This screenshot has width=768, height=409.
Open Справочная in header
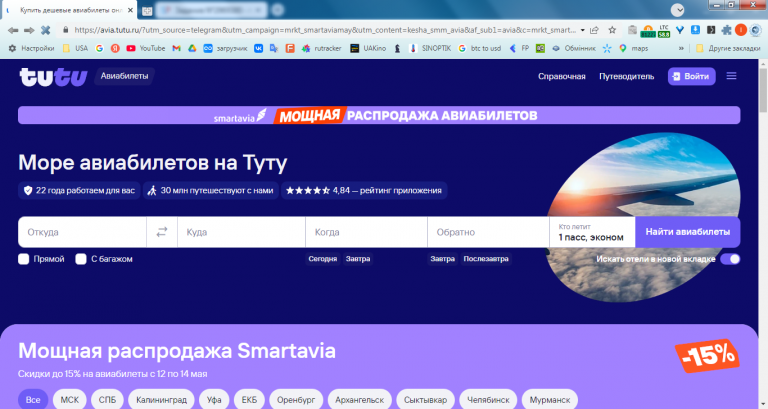[562, 76]
